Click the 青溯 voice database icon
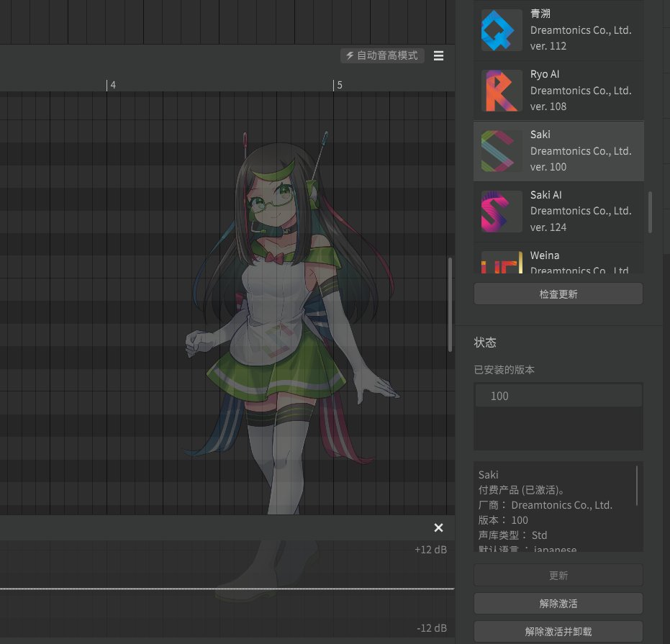 [502, 30]
